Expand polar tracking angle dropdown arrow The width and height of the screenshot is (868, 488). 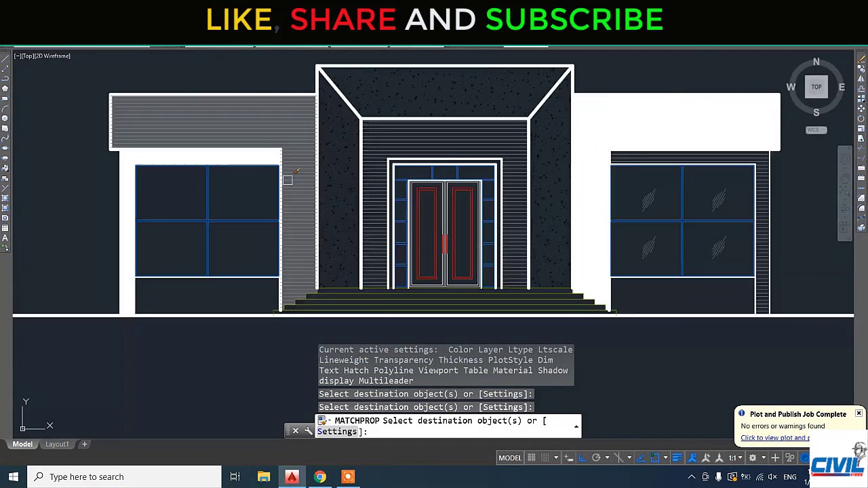607,457
